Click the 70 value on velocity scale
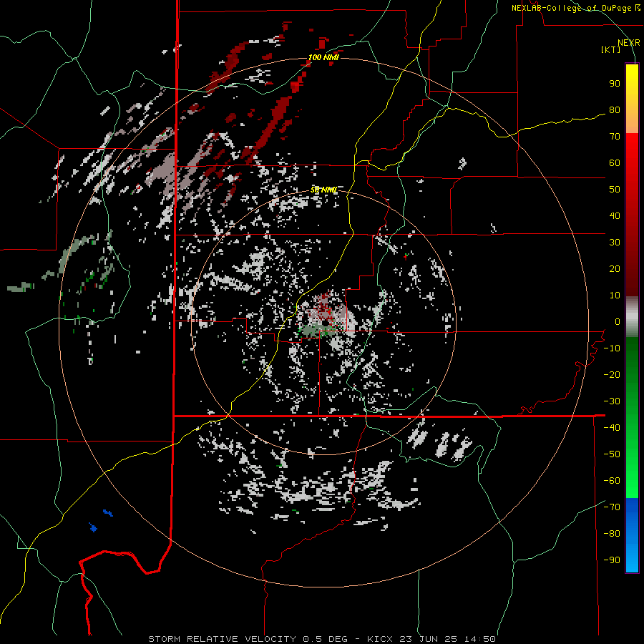 pyautogui.click(x=615, y=137)
